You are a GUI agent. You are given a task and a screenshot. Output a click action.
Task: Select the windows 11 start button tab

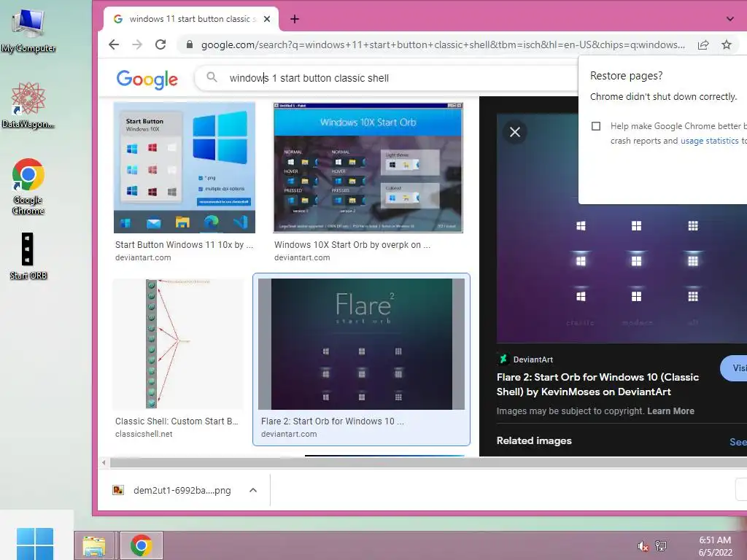[x=190, y=19]
